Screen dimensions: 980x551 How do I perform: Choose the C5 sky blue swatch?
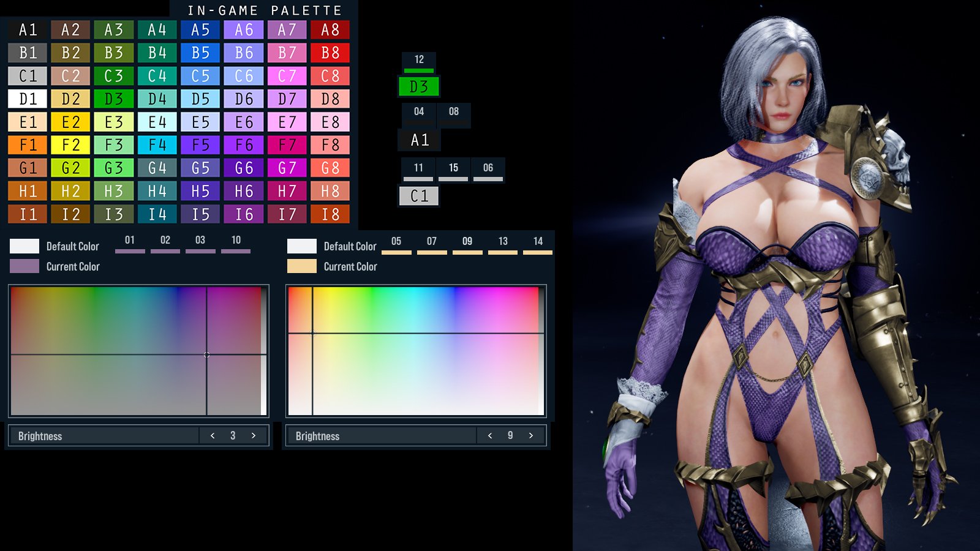tap(200, 76)
